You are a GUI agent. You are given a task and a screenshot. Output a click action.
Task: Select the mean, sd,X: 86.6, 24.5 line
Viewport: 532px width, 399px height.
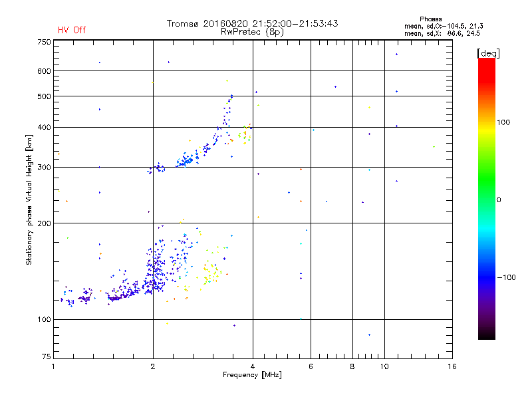[442, 33]
